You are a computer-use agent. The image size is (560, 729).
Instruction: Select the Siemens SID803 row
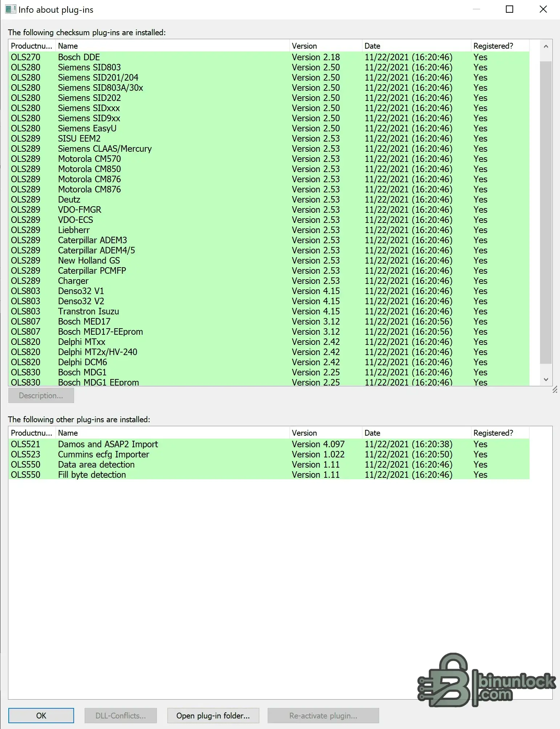point(269,67)
